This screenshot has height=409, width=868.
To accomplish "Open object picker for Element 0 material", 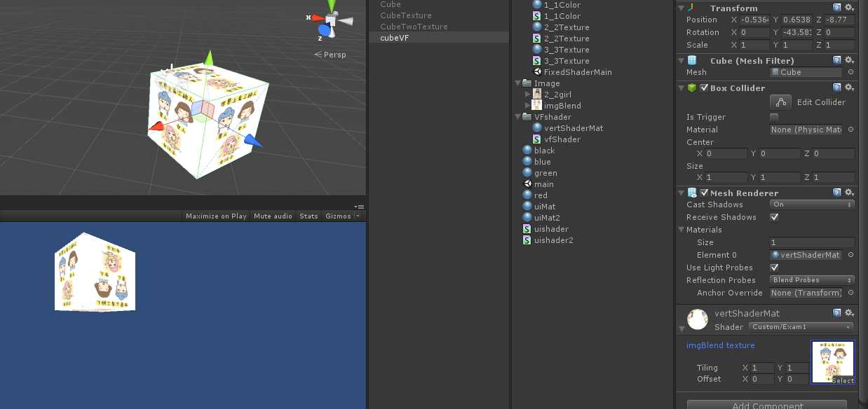I will pos(850,255).
